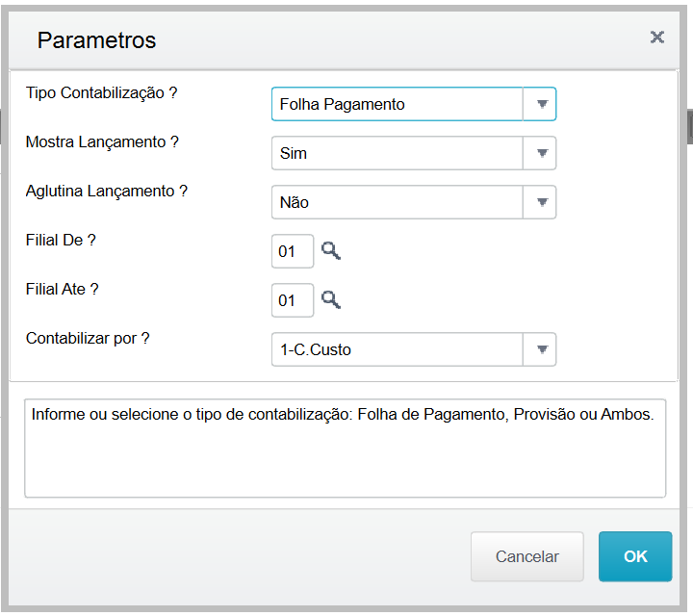This screenshot has width=693, height=616.
Task: Focus the Filial De input field
Action: pos(293,251)
